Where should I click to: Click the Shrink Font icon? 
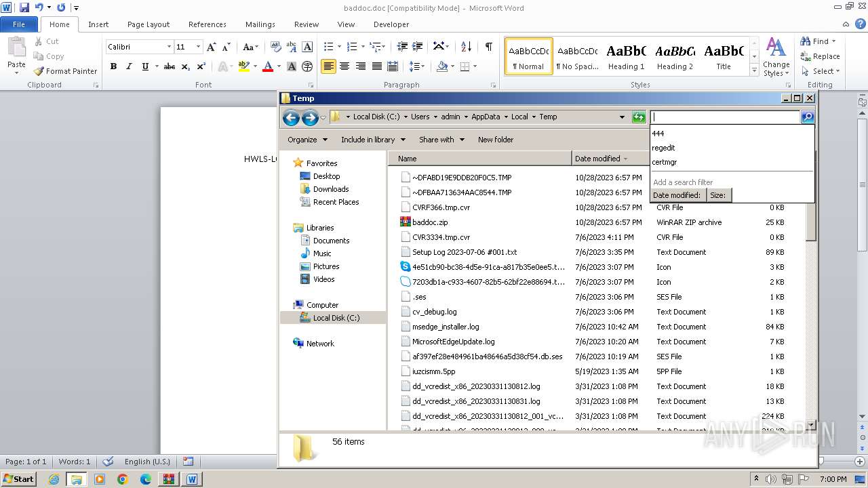pyautogui.click(x=227, y=47)
